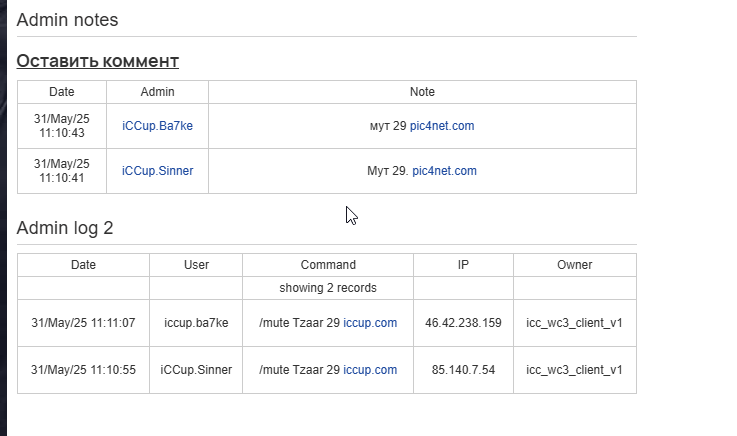Select user cell iCCup.Sinner in log table

point(196,370)
